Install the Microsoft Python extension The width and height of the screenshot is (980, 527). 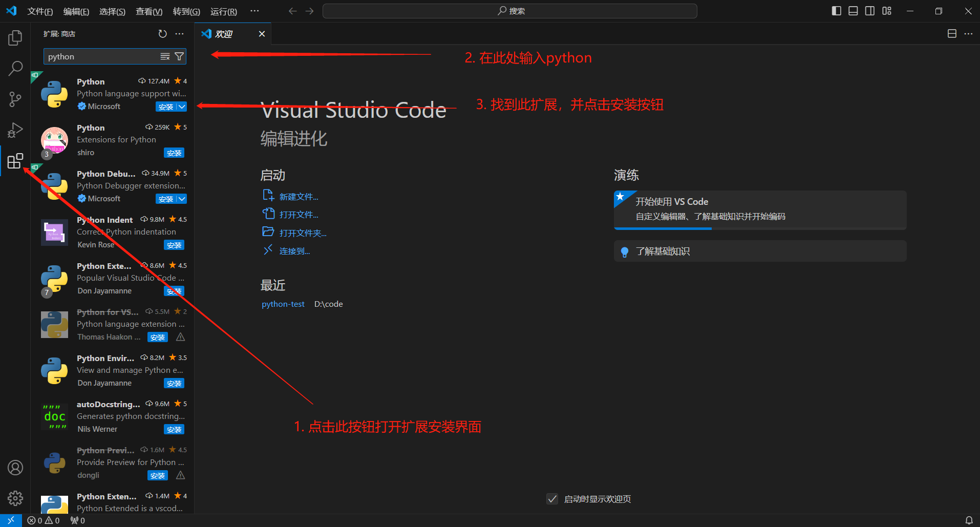click(x=166, y=107)
